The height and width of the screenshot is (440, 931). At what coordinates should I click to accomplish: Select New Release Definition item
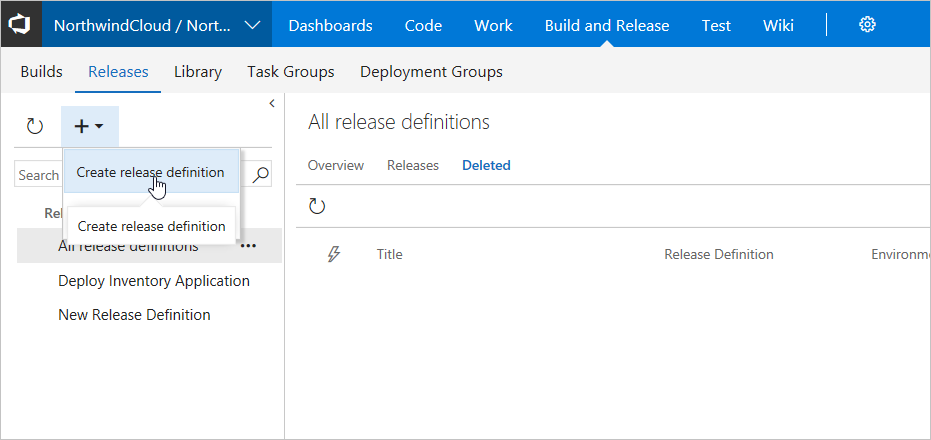coord(134,315)
